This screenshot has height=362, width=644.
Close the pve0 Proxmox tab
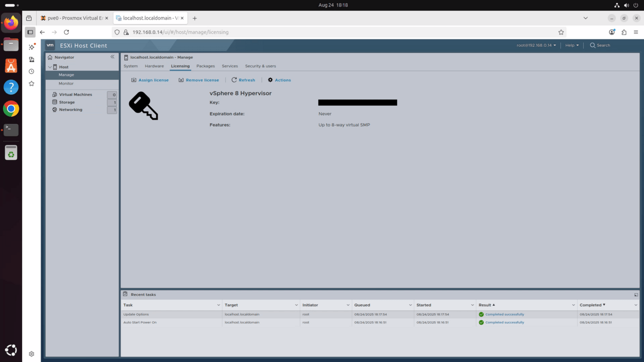tap(106, 18)
